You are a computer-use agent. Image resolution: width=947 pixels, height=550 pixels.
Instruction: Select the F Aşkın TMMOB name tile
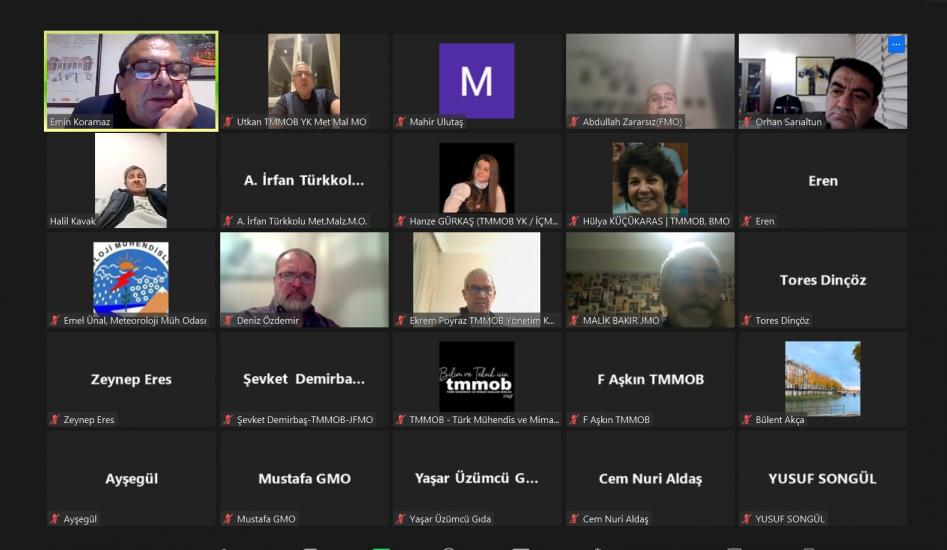(x=650, y=379)
